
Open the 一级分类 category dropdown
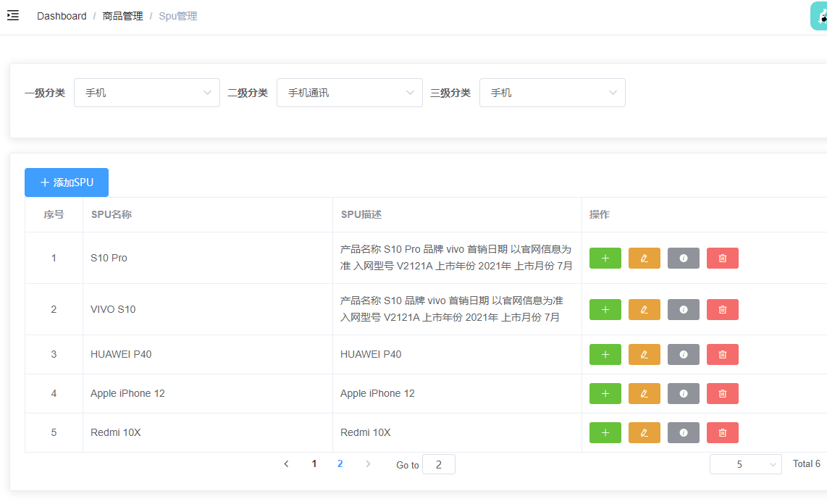147,93
